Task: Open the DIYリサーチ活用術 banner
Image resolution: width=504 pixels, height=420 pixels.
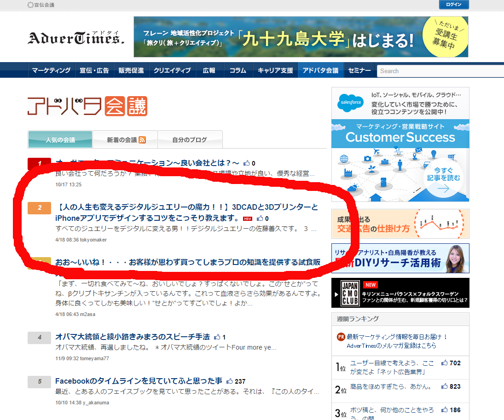Action: (400, 259)
